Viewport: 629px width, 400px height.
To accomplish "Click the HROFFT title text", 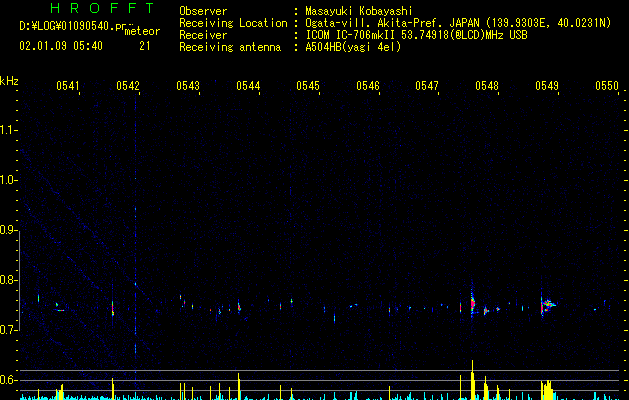I will coord(103,8).
